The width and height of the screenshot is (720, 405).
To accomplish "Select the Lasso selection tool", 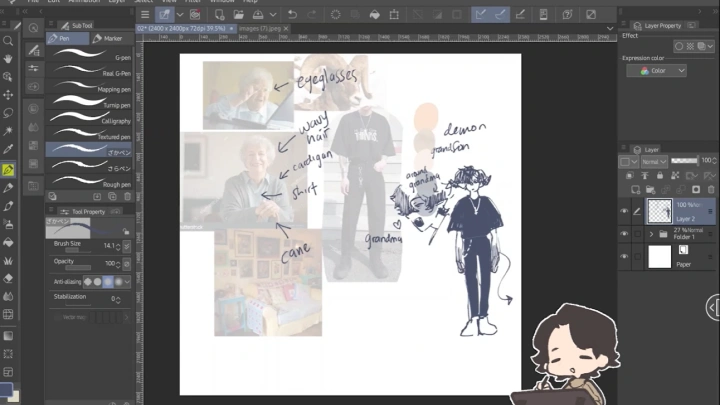I will 8,113.
